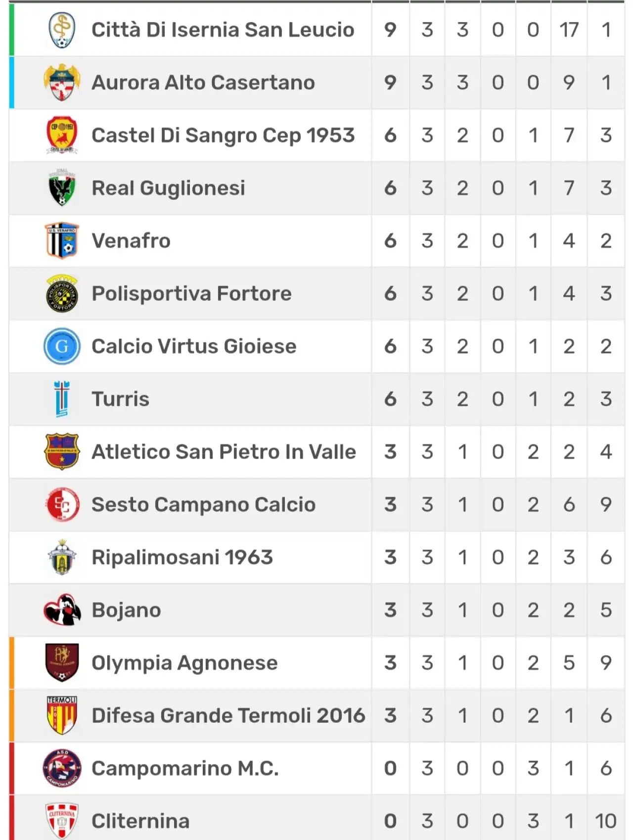Tap the Campomarino M.C. circular emblem
633x840 pixels.
pyautogui.click(x=62, y=768)
